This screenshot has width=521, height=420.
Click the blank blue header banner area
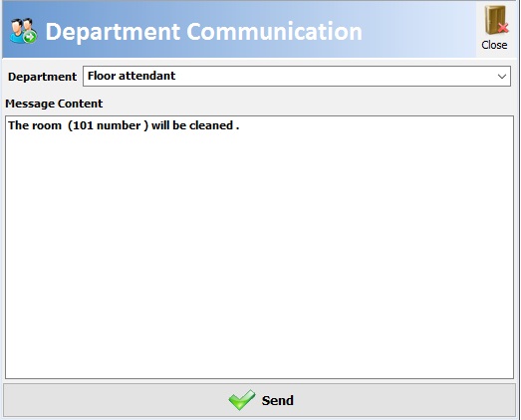[x=418, y=32]
